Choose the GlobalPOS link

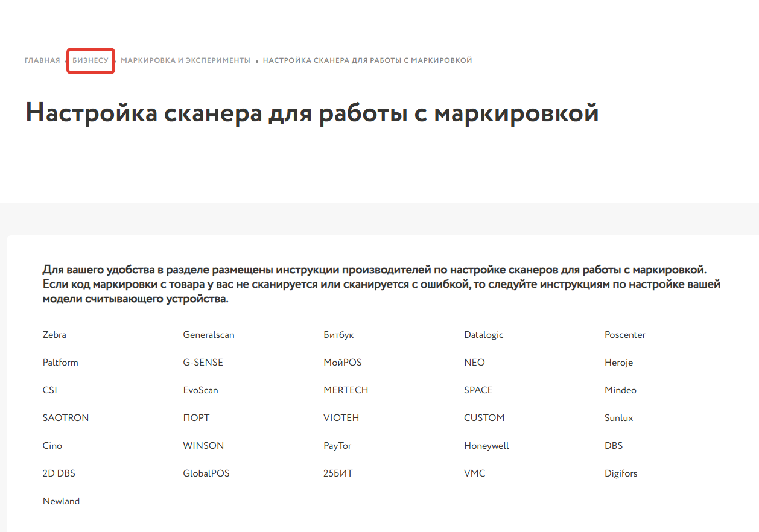[206, 473]
